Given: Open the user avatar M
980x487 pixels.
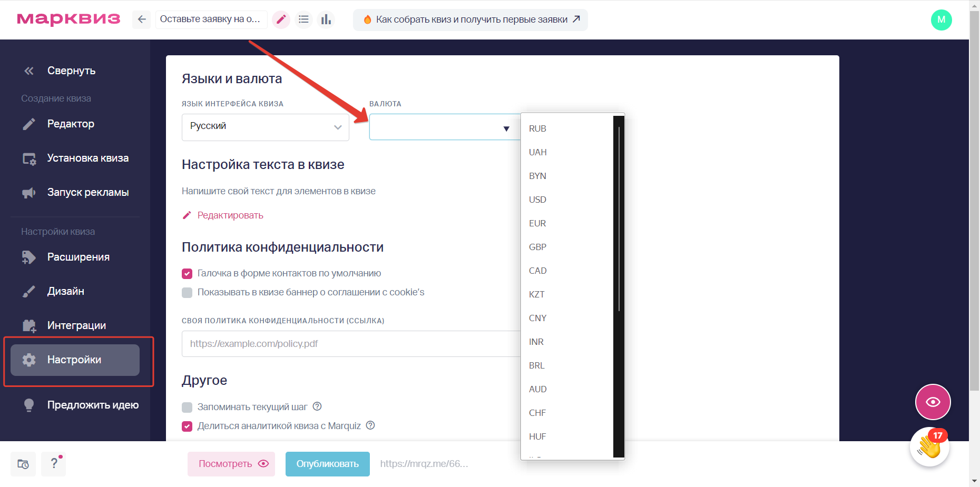Looking at the screenshot, I should coord(941,20).
